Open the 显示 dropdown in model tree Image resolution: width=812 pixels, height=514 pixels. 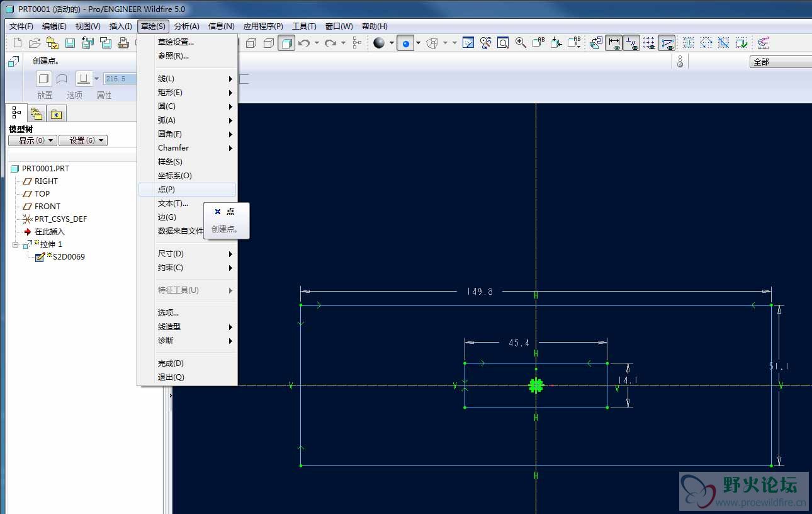click(33, 140)
